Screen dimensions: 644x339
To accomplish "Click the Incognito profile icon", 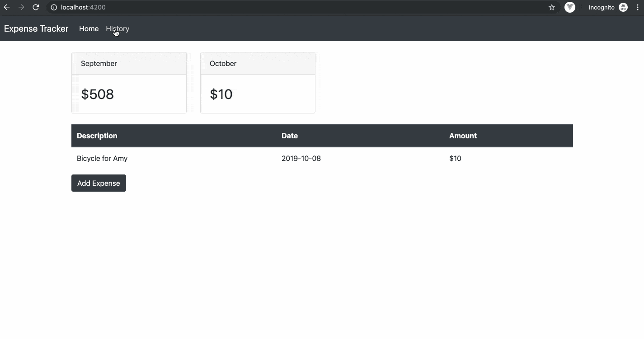I will (x=623, y=7).
